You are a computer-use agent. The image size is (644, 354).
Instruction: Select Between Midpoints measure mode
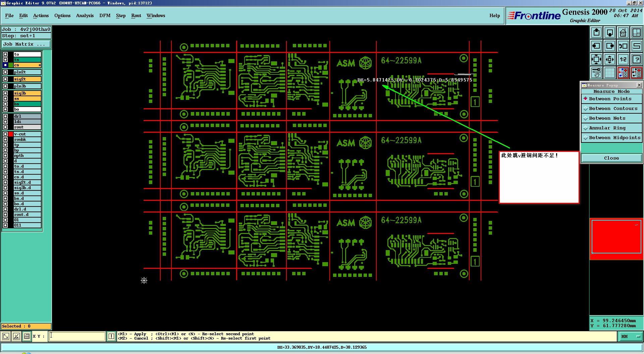[611, 138]
